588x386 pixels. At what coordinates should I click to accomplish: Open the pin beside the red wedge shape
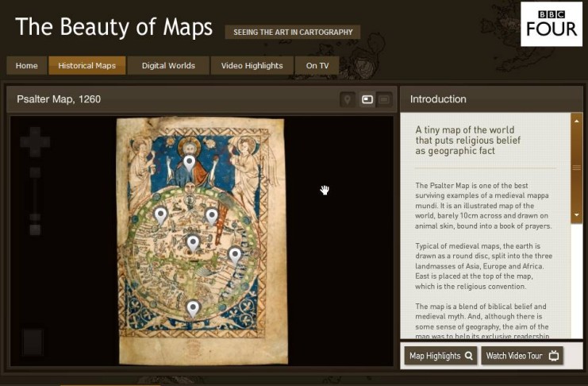[212, 217]
